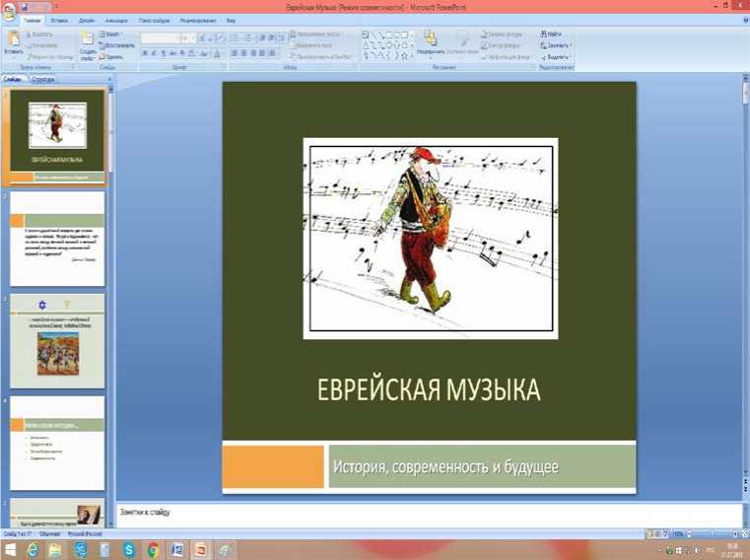The image size is (750, 560).
Task: Open the font name dropdown
Action: tap(162, 37)
